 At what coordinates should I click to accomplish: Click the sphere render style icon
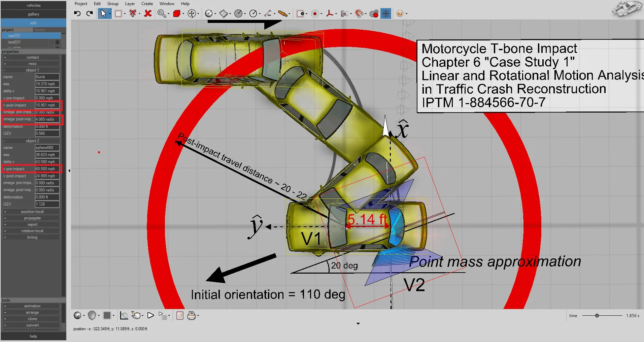coord(77,315)
